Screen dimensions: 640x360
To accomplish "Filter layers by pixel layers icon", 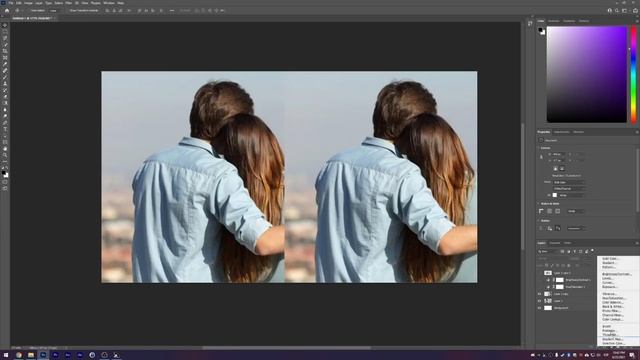I will pyautogui.click(x=562, y=251).
